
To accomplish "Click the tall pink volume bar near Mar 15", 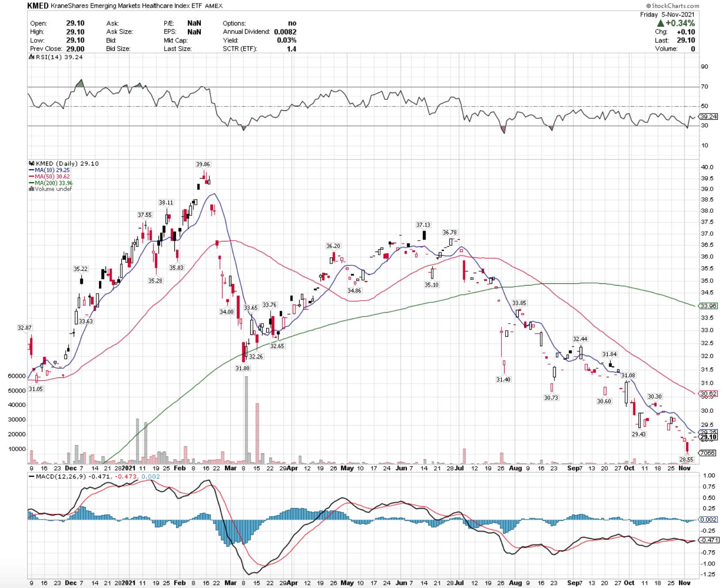I will coord(257,433).
